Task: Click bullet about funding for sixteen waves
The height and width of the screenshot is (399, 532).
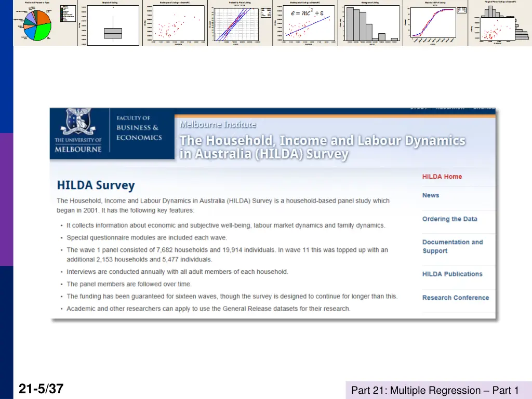Action: click(x=232, y=296)
